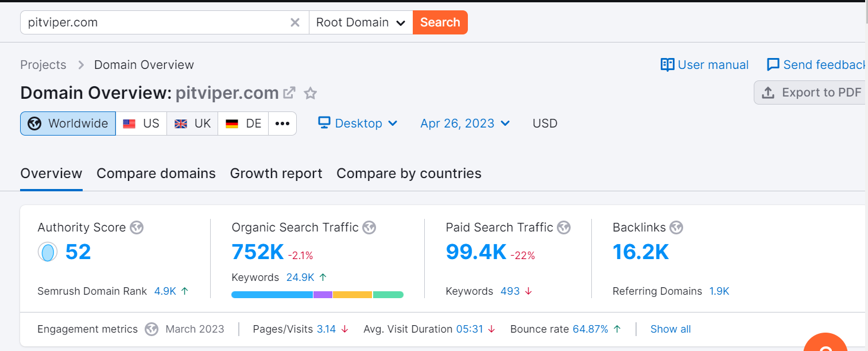The width and height of the screenshot is (868, 351).
Task: Click the Send feedback chat icon
Action: point(773,65)
